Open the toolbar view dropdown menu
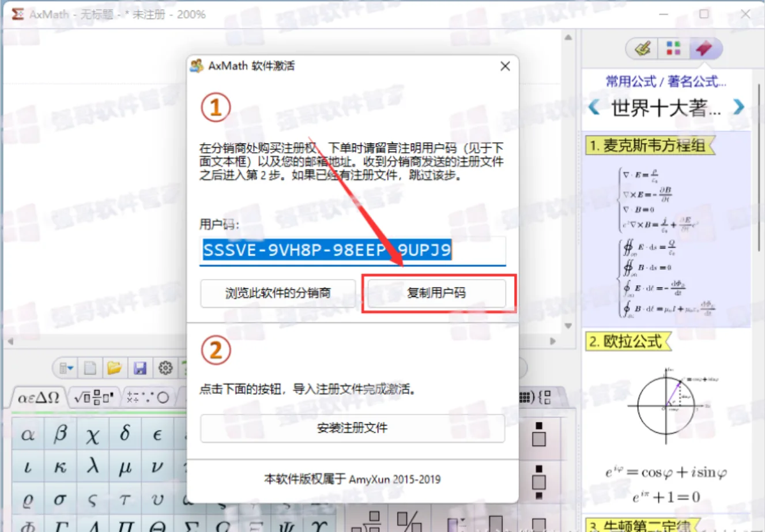Viewport: 765px width, 532px height. coord(66,368)
